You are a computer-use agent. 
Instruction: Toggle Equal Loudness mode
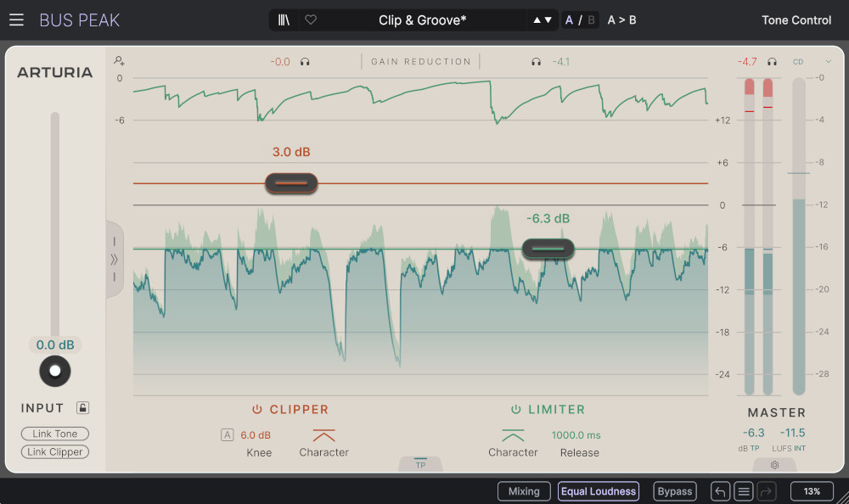click(x=599, y=491)
